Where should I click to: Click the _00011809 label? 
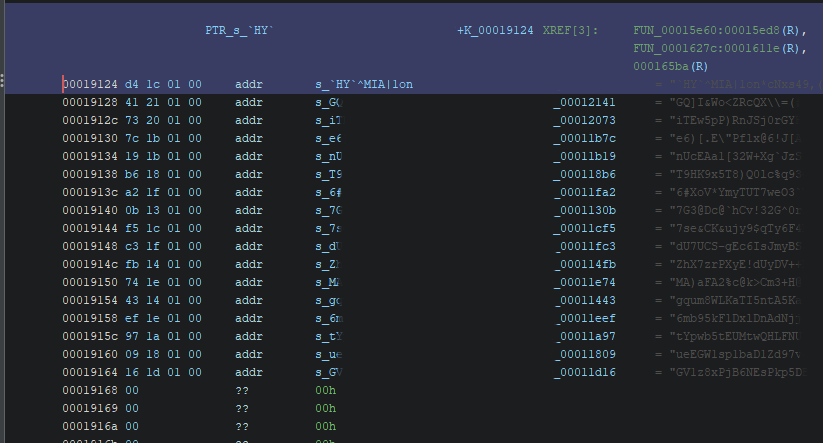pos(584,354)
